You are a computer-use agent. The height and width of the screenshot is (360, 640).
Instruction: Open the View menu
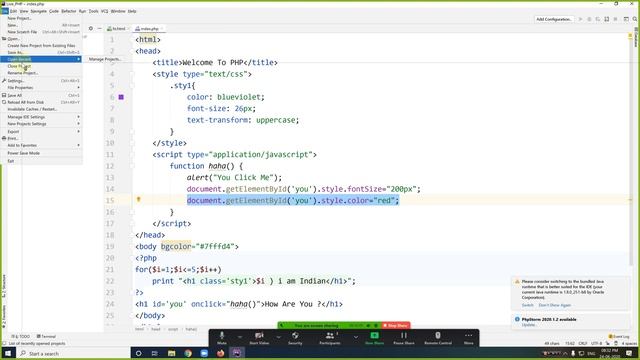[x=24, y=11]
